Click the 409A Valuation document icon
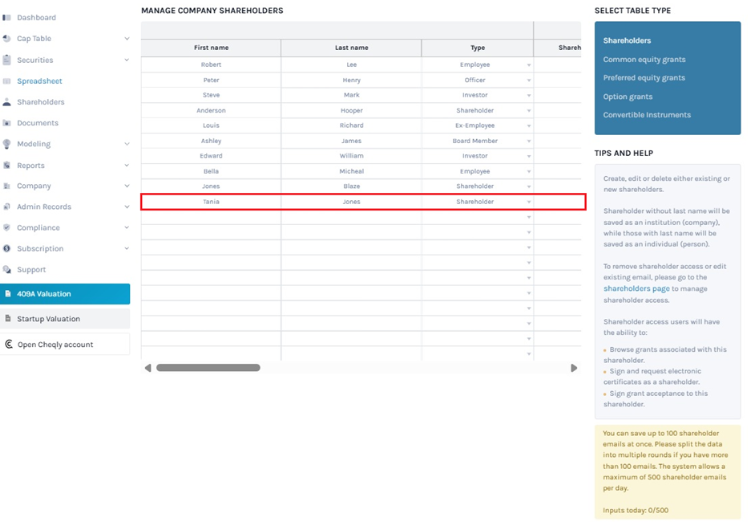749x522 pixels. (x=8, y=294)
